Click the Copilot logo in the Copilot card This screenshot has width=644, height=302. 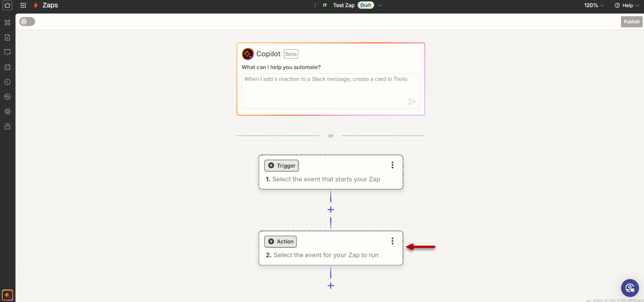[248, 54]
